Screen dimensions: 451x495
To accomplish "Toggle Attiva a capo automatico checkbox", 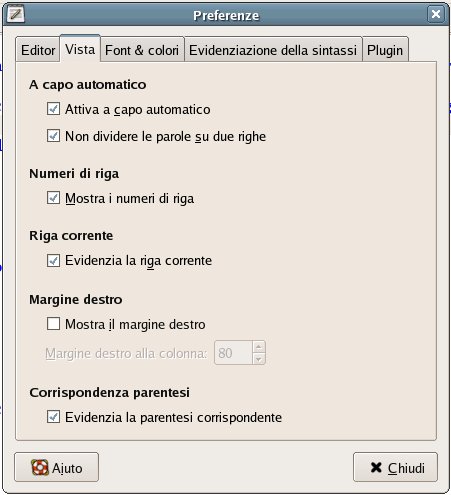I will point(53,109).
